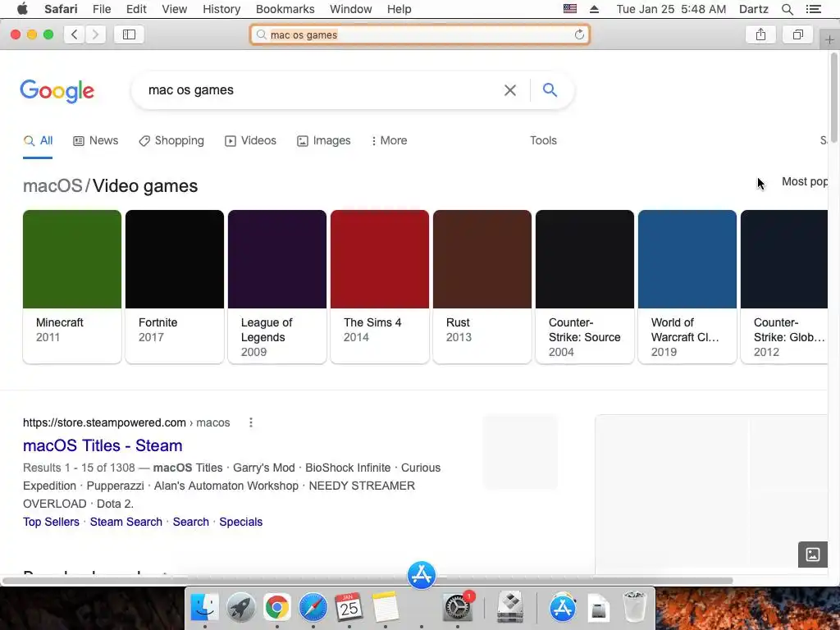This screenshot has width=840, height=630.
Task: Switch to the Shopping results tab
Action: pos(171,140)
